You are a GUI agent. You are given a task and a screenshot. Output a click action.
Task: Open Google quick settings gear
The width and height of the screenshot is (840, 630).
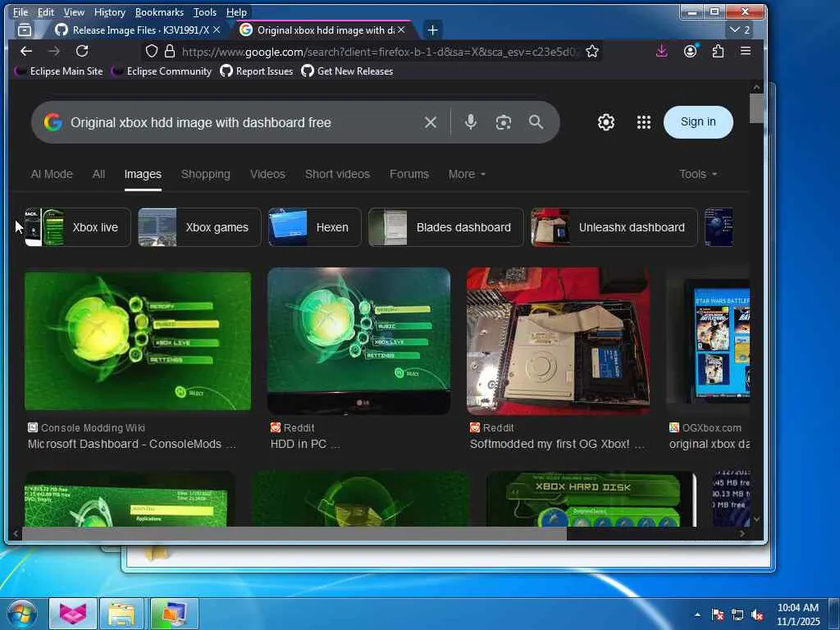pos(606,122)
